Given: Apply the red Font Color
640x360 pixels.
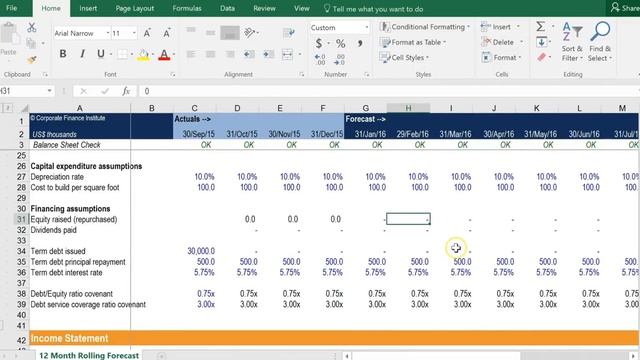Looking at the screenshot, I should pos(164,54).
